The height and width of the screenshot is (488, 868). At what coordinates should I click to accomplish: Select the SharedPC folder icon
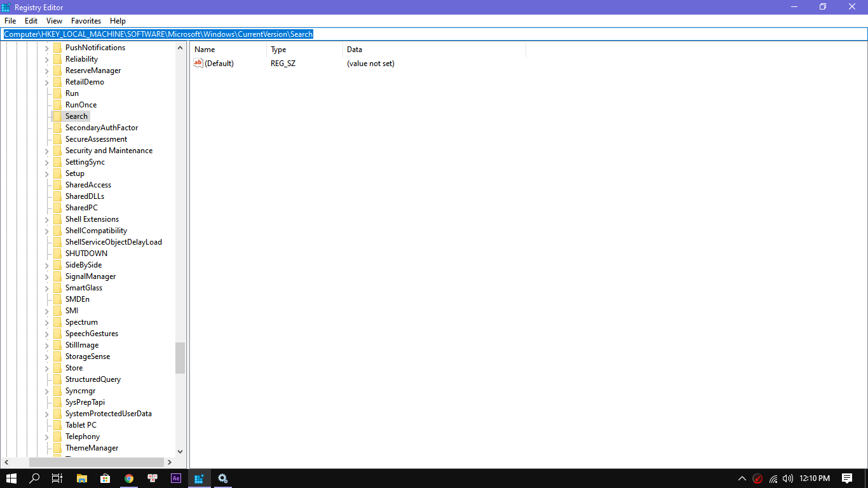pyautogui.click(x=57, y=208)
